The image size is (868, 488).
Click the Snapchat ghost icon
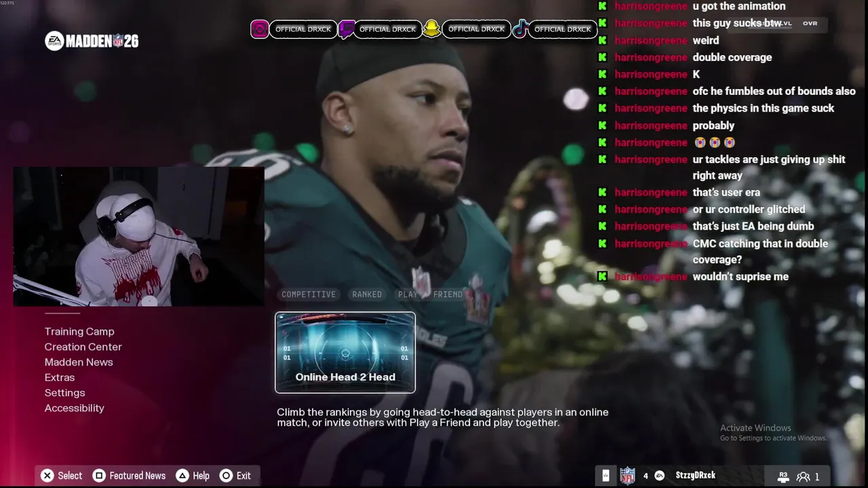[431, 29]
